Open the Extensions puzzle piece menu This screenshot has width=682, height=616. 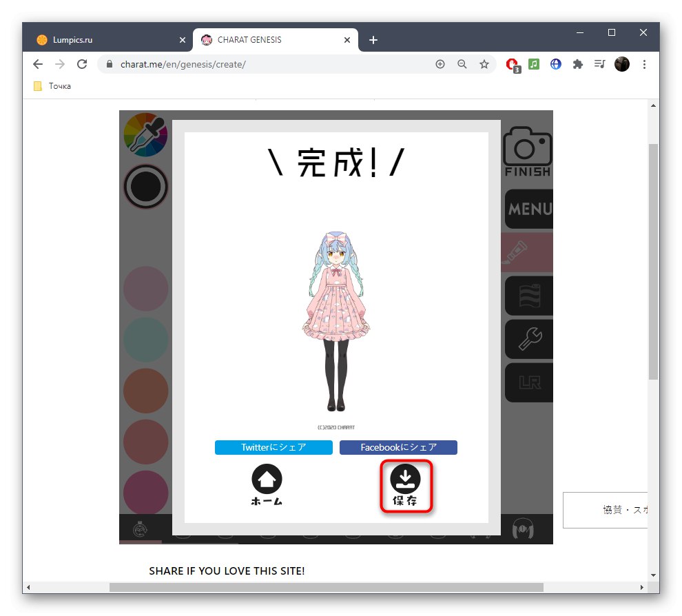[577, 64]
